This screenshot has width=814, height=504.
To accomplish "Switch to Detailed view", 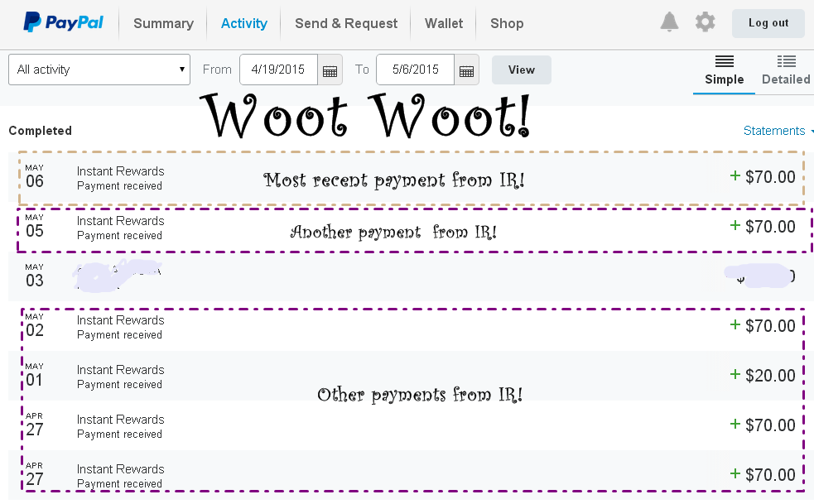I will point(786,70).
